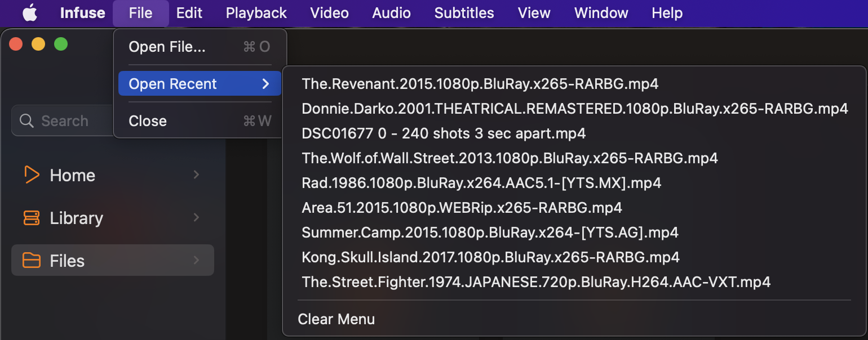868x340 pixels.
Task: Expand the Home chevron
Action: [x=196, y=175]
